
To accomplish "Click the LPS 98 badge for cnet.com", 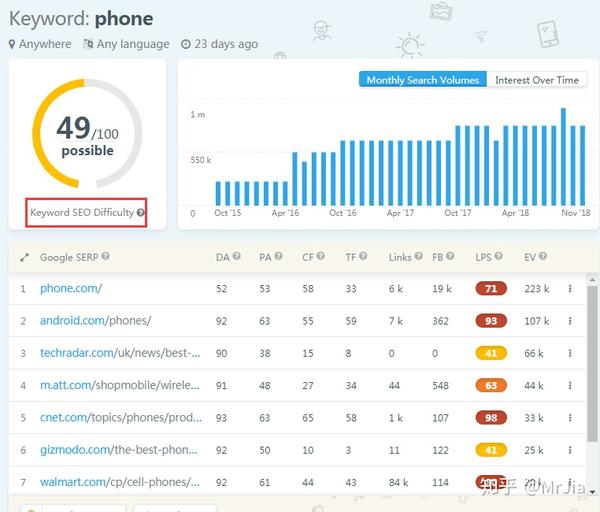I will click(491, 417).
